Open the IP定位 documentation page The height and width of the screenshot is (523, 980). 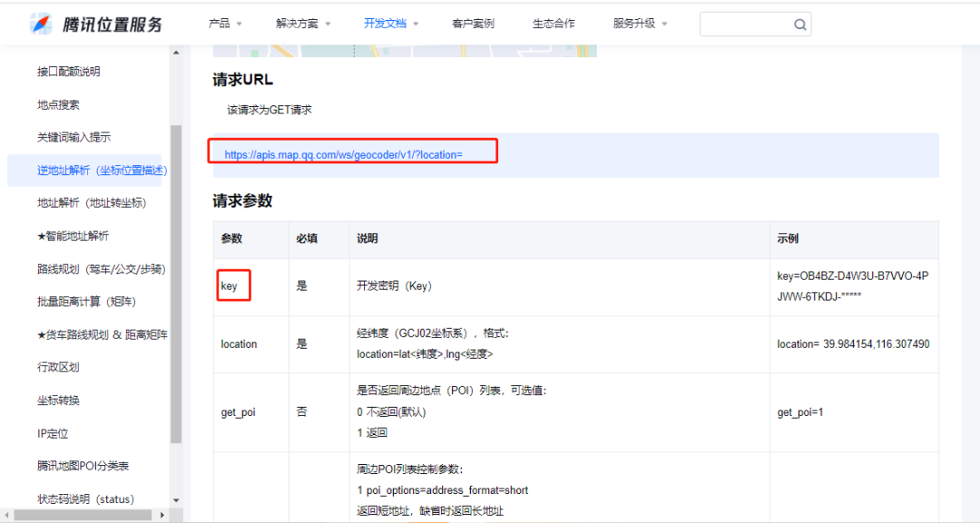51,433
